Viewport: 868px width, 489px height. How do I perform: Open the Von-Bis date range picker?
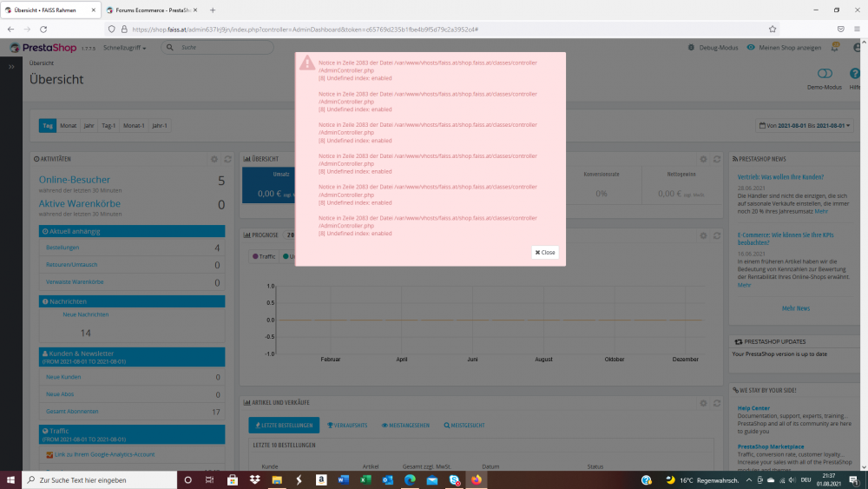pyautogui.click(x=805, y=126)
